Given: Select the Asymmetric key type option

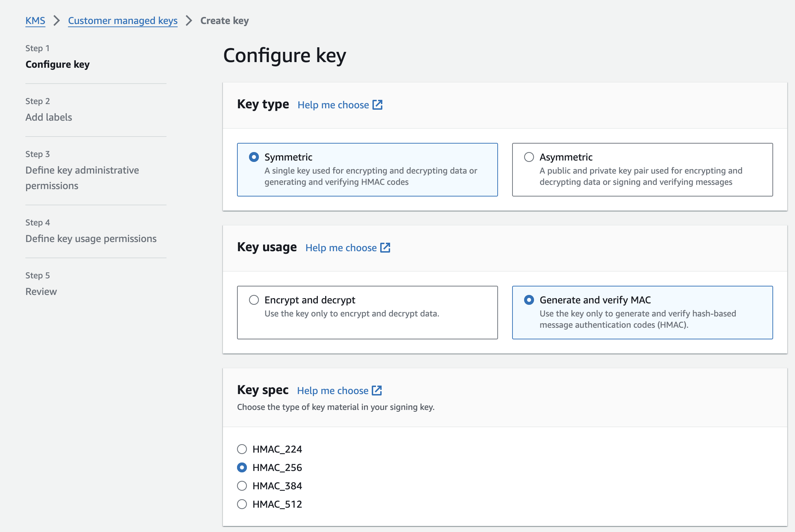Looking at the screenshot, I should pyautogui.click(x=529, y=157).
